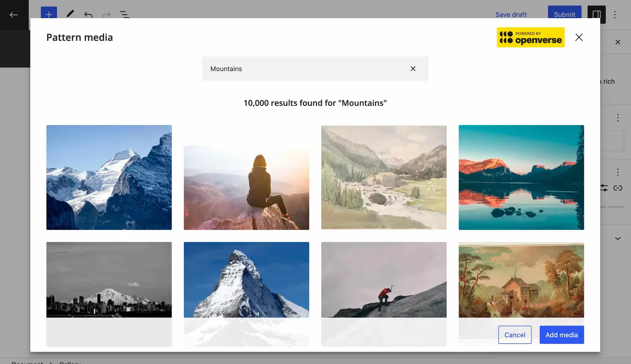Redo the last undone change
Image resolution: width=631 pixels, height=364 pixels.
tap(106, 14)
